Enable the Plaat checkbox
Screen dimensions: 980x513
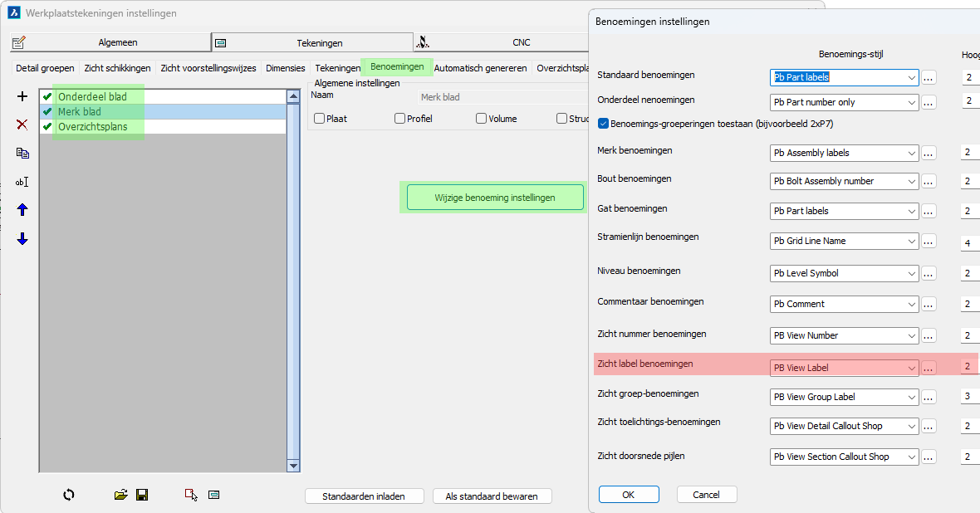319,119
